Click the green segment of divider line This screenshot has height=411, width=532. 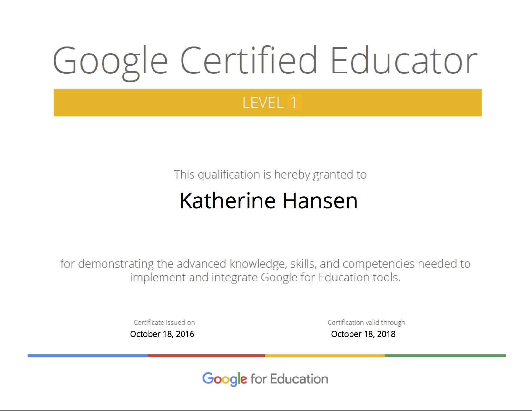click(445, 356)
